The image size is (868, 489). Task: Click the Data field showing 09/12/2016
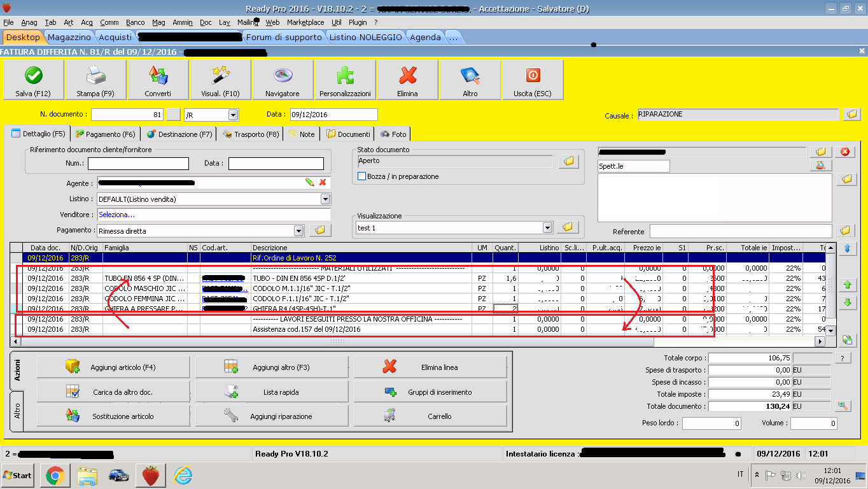[333, 115]
